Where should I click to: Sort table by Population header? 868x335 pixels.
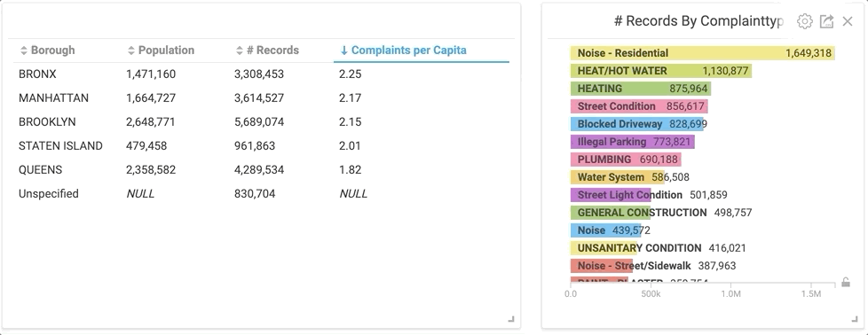(x=166, y=51)
